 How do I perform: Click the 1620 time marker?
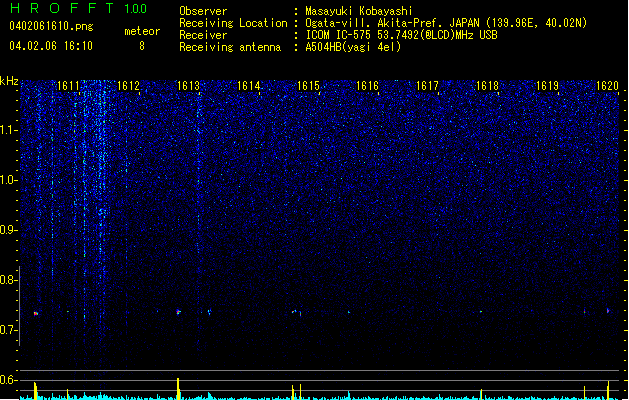point(607,86)
